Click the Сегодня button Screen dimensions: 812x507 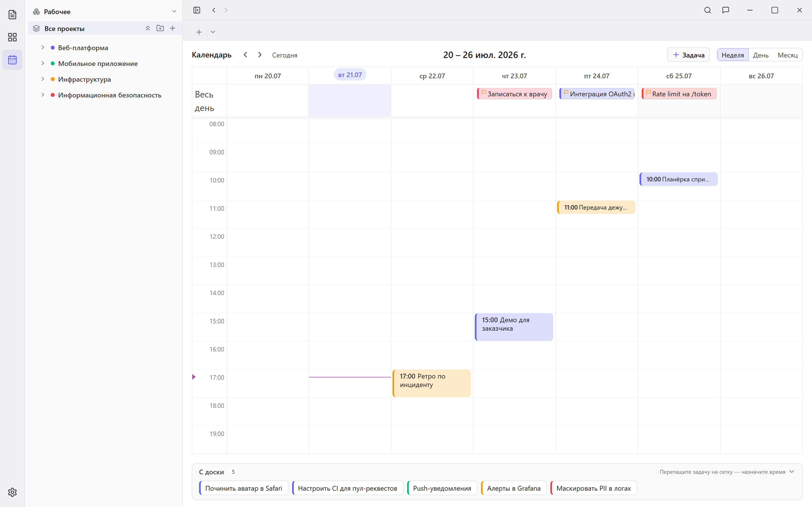click(x=284, y=55)
